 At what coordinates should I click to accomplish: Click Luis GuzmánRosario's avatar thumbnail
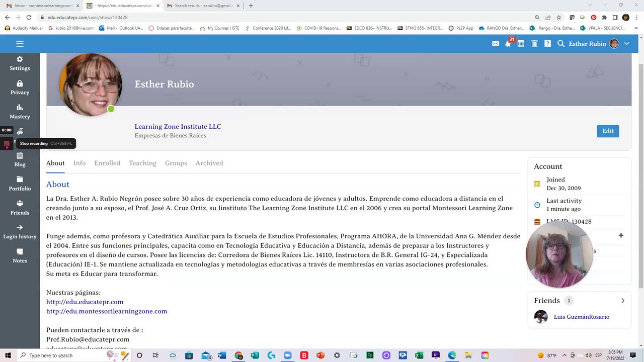(541, 317)
